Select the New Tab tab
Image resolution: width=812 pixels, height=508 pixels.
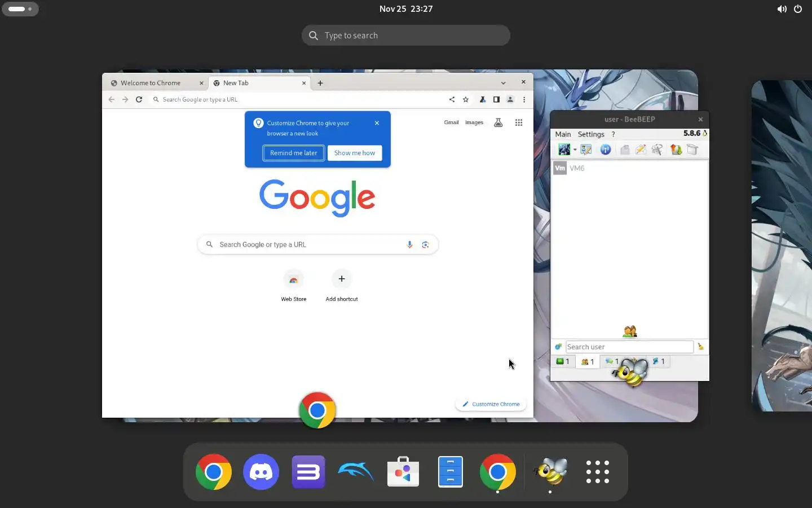pyautogui.click(x=259, y=83)
